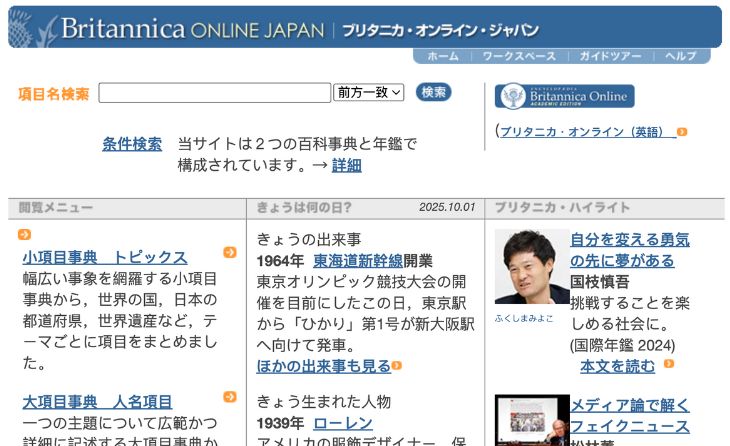
Task: Click inside the 項目名検索 text field
Action: click(214, 93)
